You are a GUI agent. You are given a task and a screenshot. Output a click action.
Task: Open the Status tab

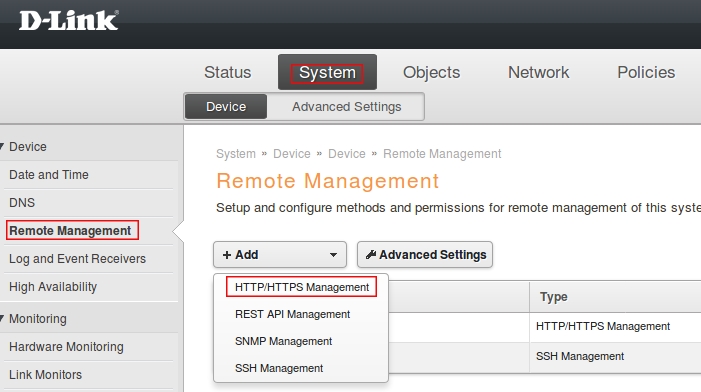point(228,72)
